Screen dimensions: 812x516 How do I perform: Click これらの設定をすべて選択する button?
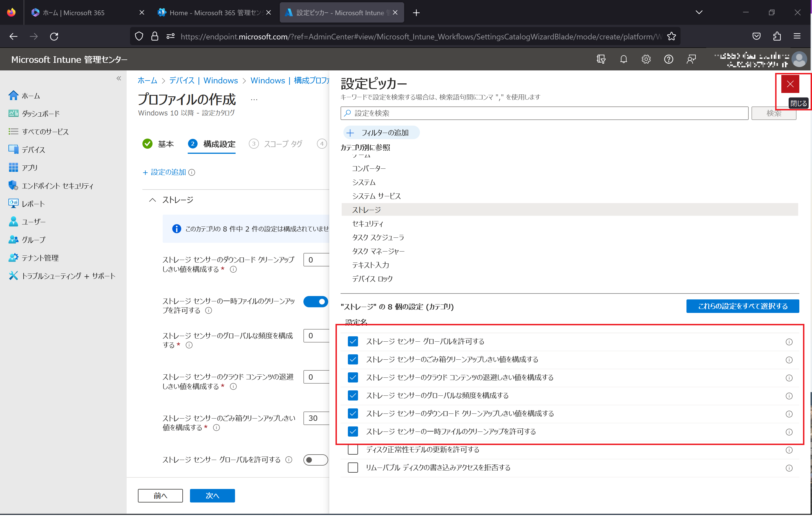coord(742,306)
